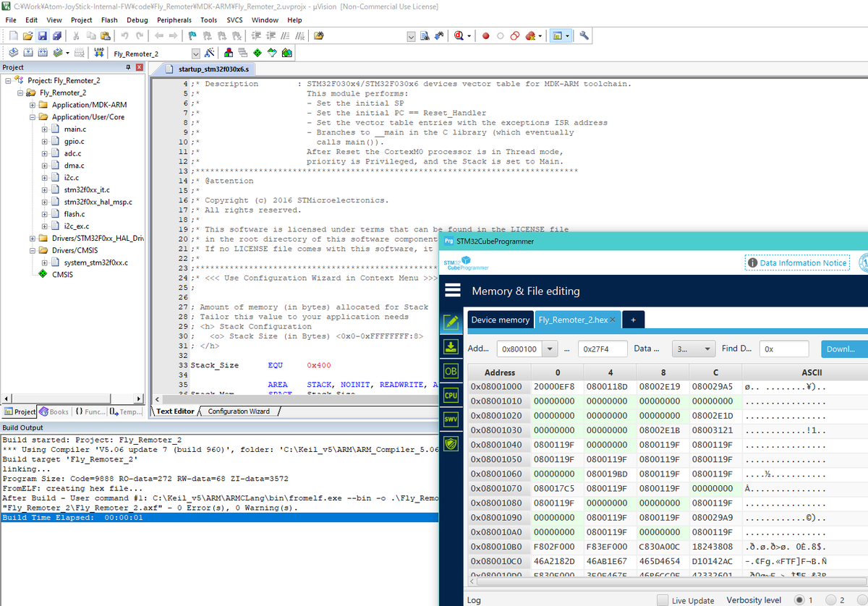Click the Data Information Notice button
Screen dimensions: 868x606
click(797, 263)
